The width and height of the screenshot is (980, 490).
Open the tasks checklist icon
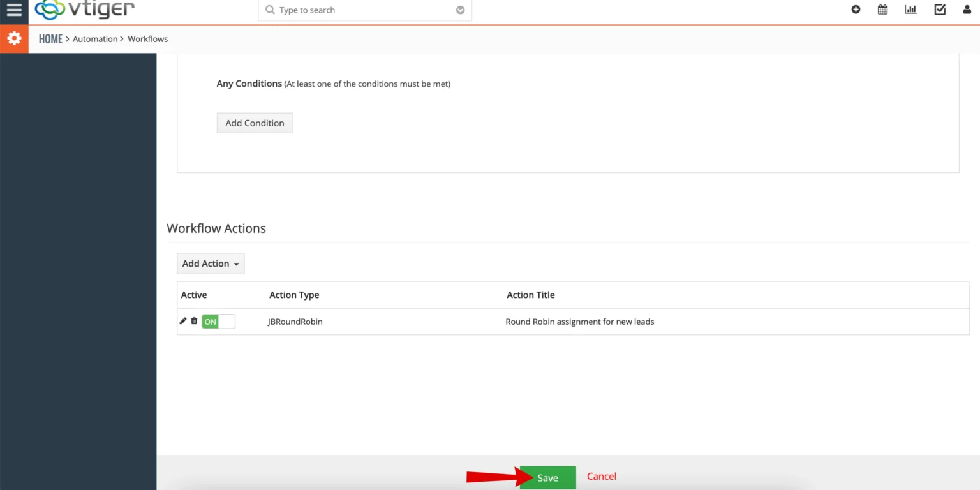click(939, 10)
